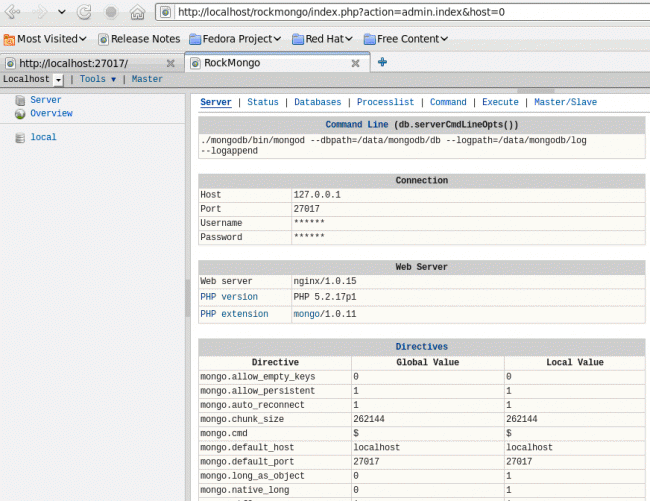Viewport: 650px width, 501px height.
Task: Select the Host value 127.0.0.1
Action: point(317,195)
